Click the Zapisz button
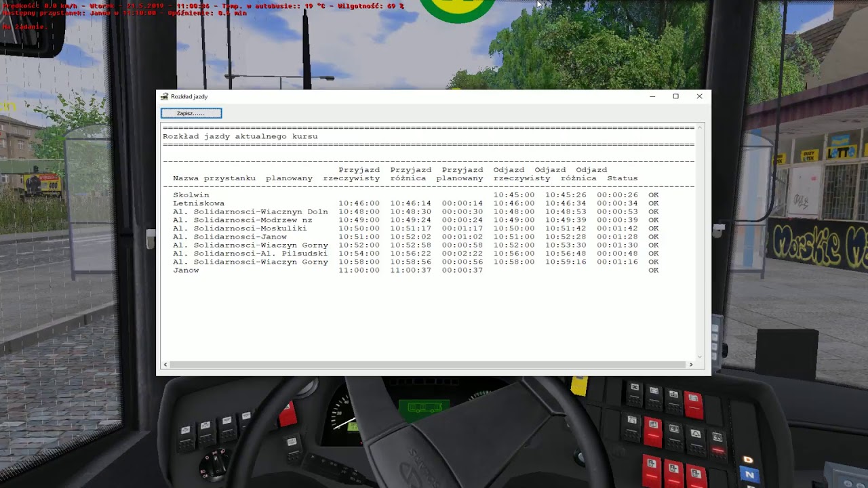868x488 pixels. pyautogui.click(x=191, y=113)
